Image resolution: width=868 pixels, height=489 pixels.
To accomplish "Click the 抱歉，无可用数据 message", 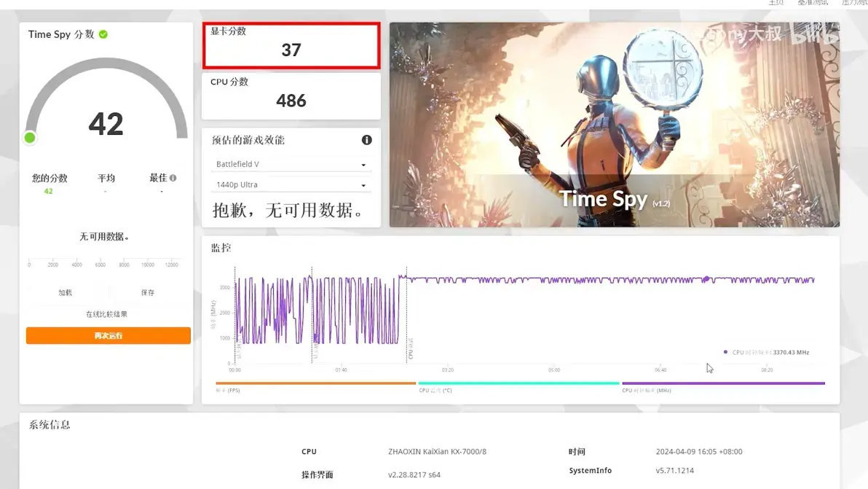I will (288, 211).
